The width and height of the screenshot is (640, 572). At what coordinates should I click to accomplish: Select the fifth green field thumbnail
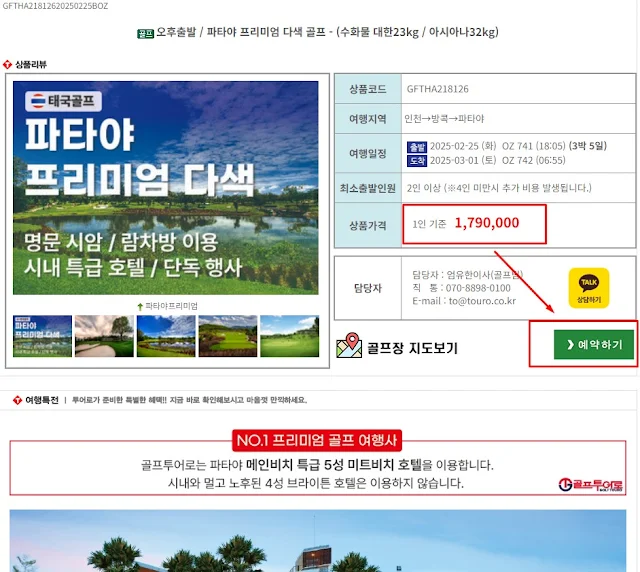click(x=290, y=336)
